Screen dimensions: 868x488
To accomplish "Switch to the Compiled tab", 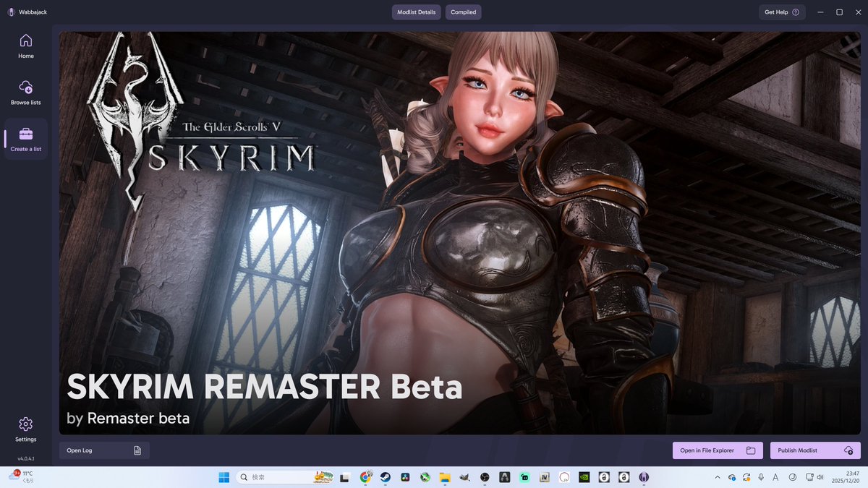I will 464,12.
